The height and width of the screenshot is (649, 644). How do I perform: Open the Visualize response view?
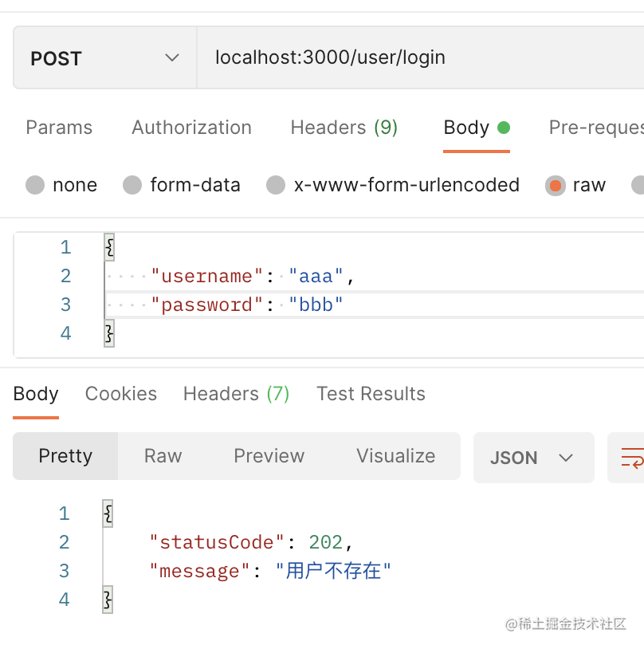tap(395, 456)
